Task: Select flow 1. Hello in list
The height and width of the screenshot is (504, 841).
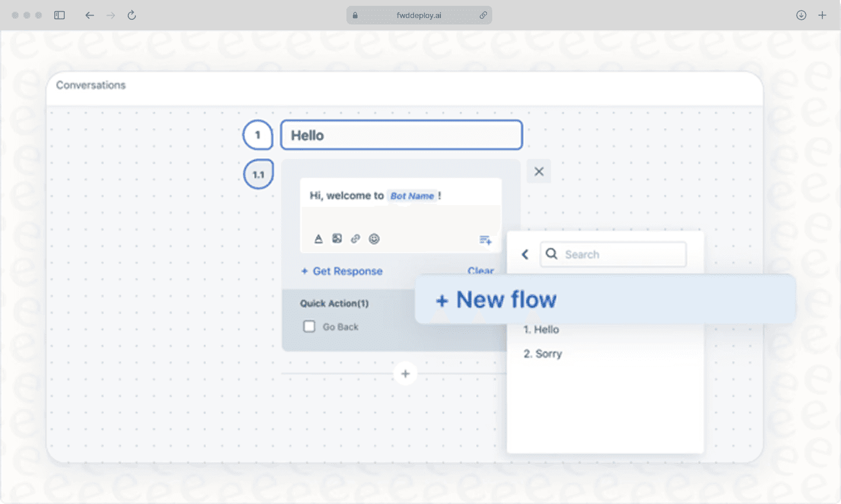Action: [x=541, y=330]
